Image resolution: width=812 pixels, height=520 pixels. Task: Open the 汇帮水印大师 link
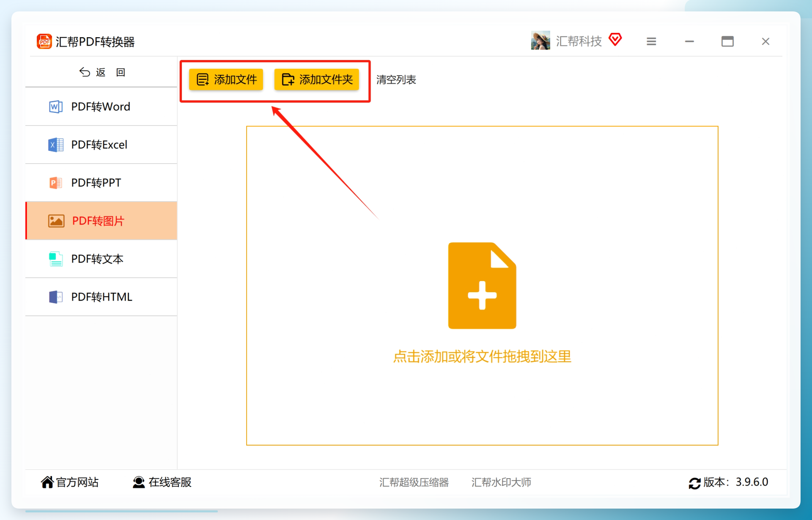click(501, 482)
